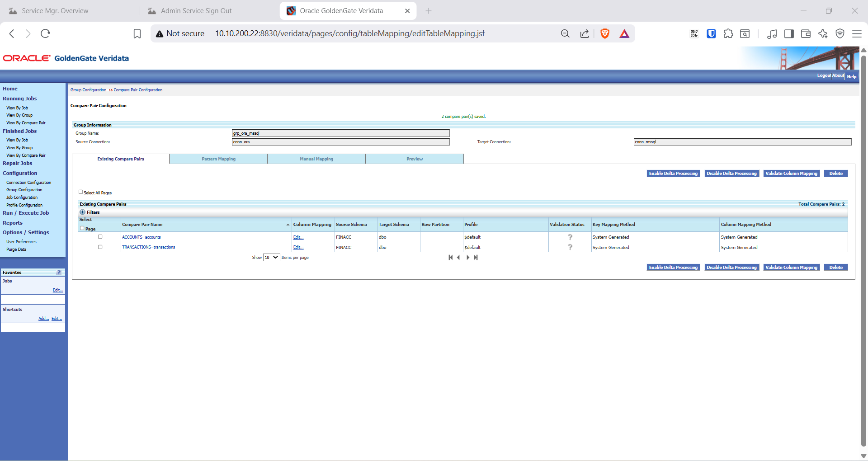Open Profile Configuration in sidebar
The height and width of the screenshot is (461, 868).
[x=24, y=205]
